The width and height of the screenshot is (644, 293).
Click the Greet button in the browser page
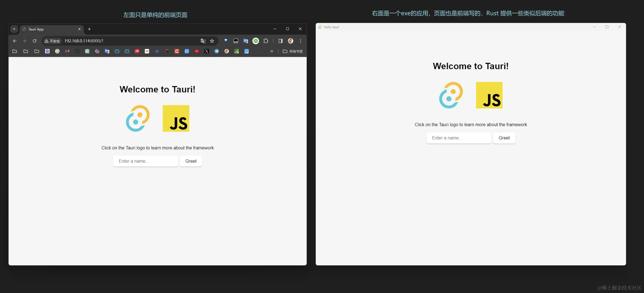191,161
